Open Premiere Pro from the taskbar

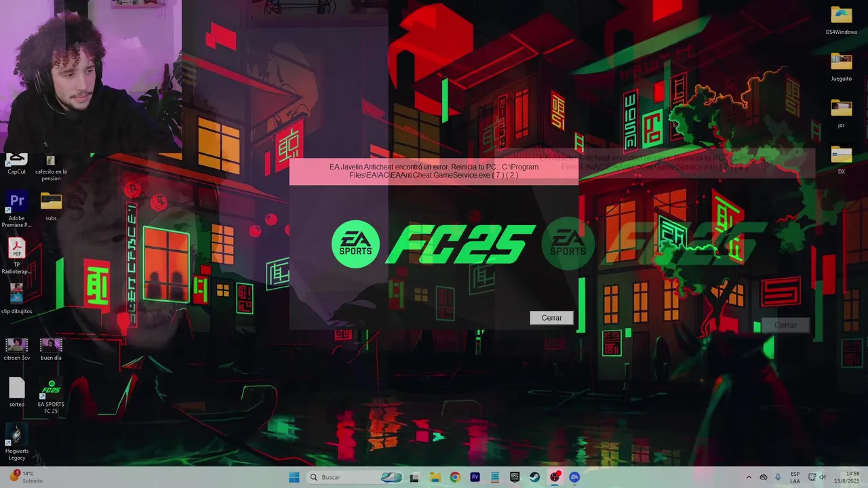[x=475, y=477]
